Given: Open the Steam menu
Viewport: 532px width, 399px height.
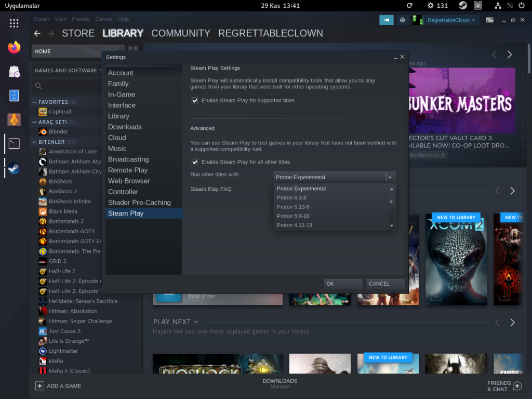Looking at the screenshot, I should tap(42, 19).
